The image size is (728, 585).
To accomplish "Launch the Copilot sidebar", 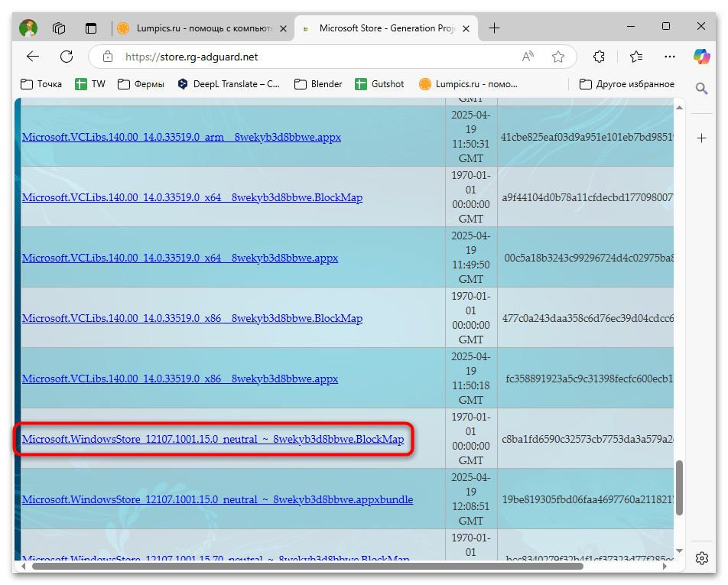I will point(701,57).
